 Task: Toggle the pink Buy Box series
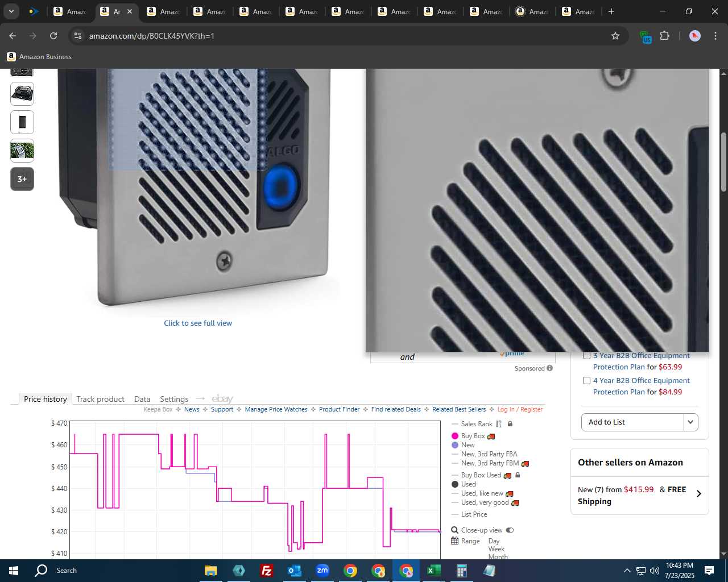pos(473,436)
